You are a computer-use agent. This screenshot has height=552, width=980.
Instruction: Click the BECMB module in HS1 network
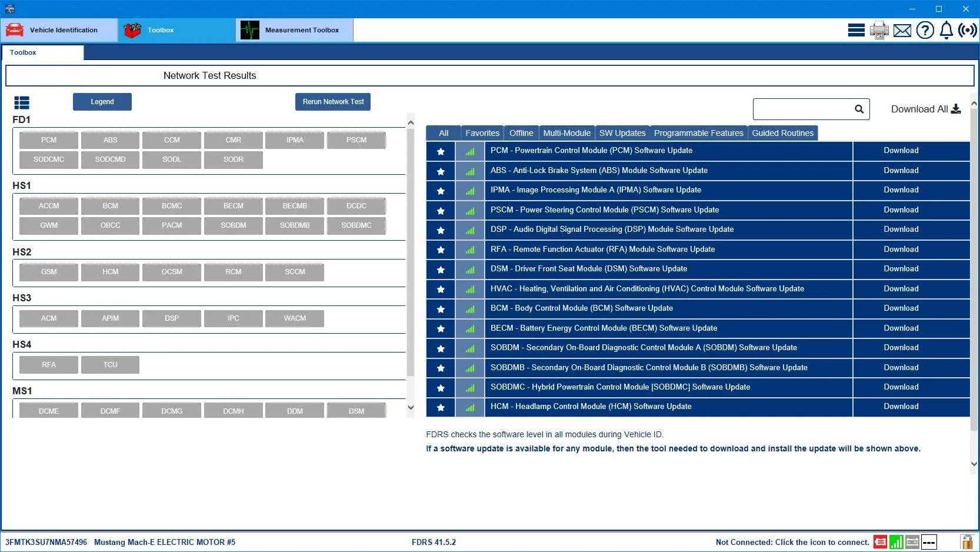click(x=295, y=206)
